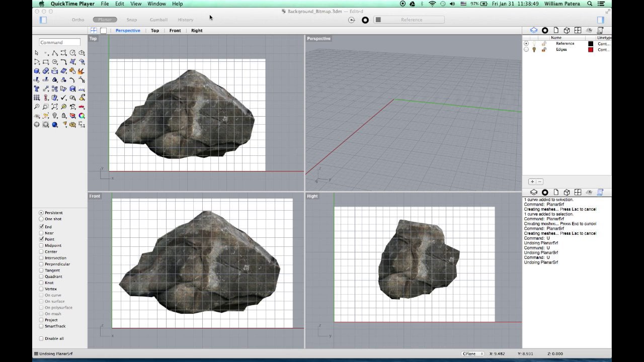Switch to the Front viewport tab
The height and width of the screenshot is (362, 644).
point(175,31)
